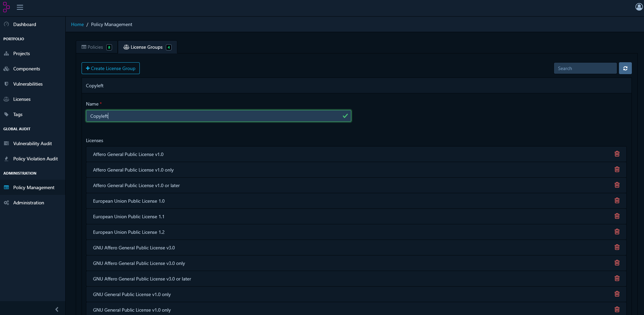This screenshot has height=315, width=644.
Task: Collapse the sidebar with chevron arrow
Action: click(57, 309)
